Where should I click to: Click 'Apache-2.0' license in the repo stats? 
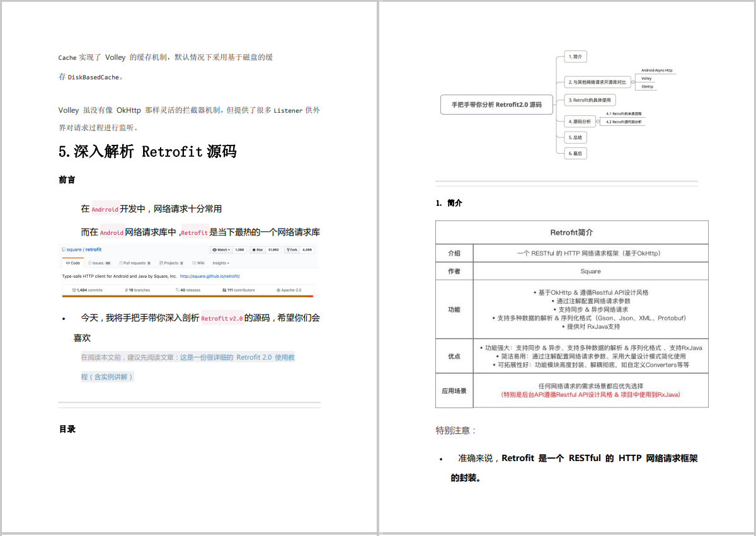289,290
